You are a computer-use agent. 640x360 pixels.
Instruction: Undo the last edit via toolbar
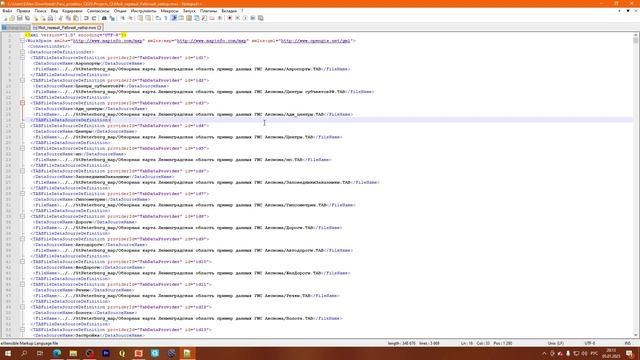point(86,18)
